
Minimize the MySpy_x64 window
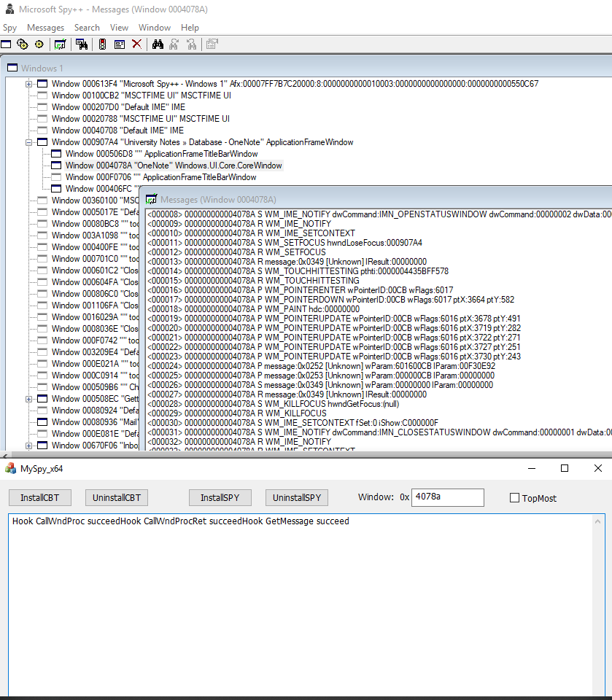click(532, 468)
